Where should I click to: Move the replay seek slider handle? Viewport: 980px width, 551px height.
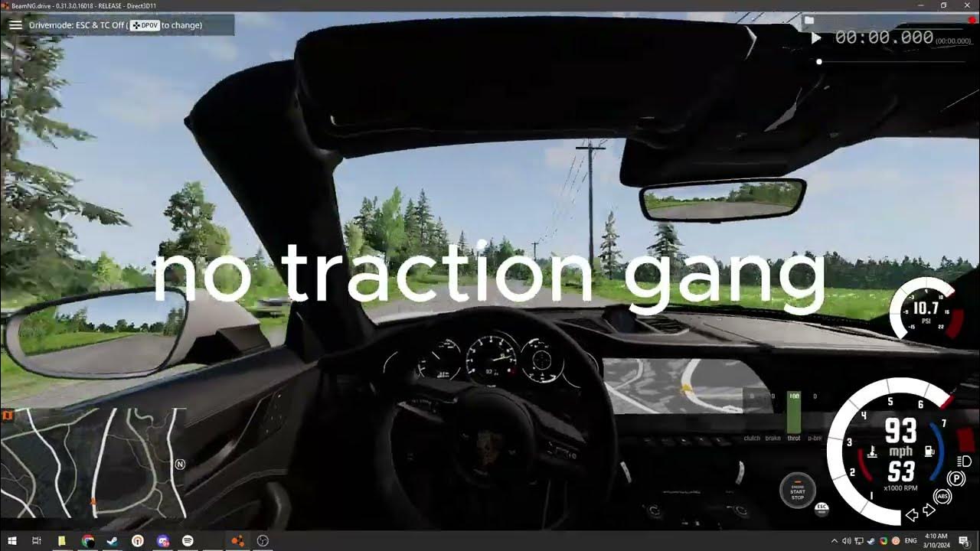pyautogui.click(x=819, y=61)
